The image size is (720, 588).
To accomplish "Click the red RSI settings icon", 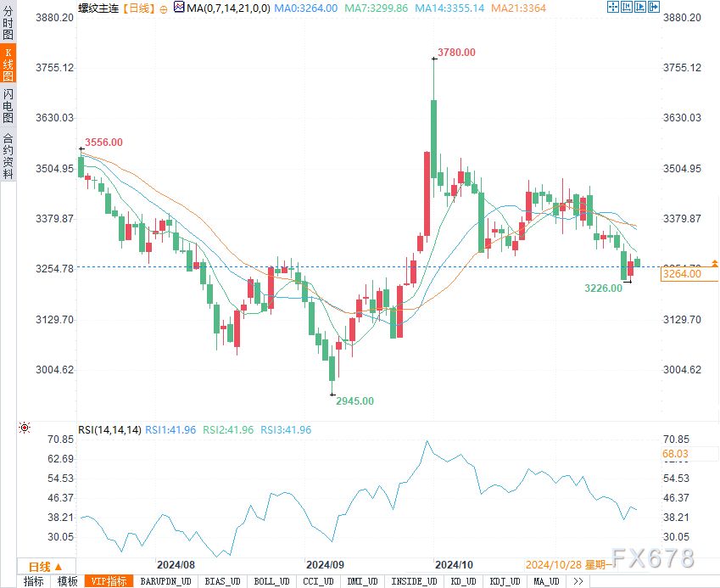I will (25, 428).
